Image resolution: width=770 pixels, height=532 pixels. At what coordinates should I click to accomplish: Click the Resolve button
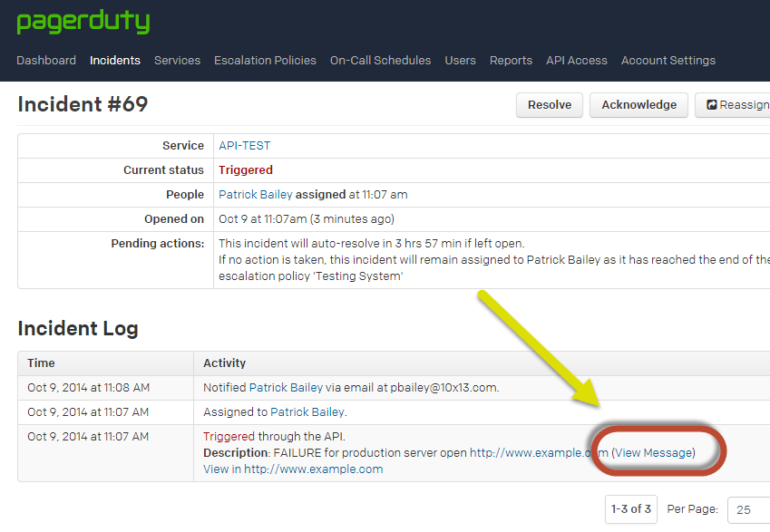[549, 104]
